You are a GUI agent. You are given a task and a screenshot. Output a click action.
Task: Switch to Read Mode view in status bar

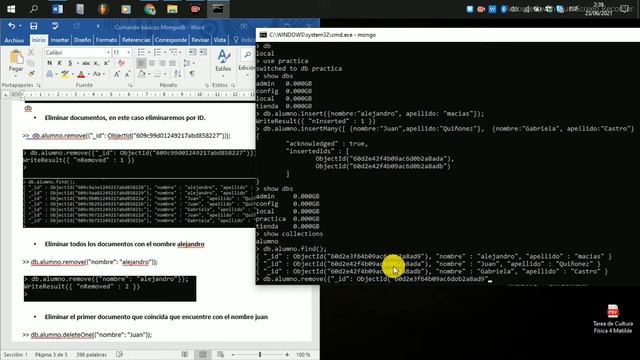click(185, 355)
